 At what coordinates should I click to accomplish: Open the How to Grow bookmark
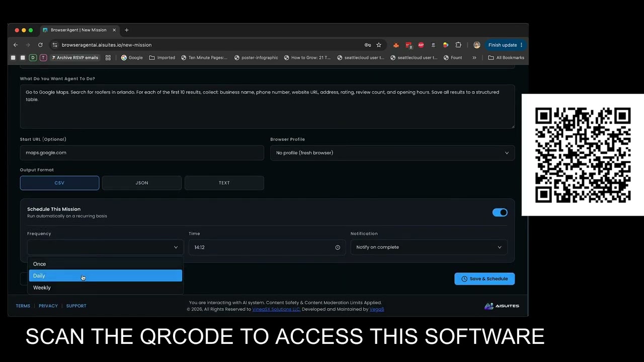coord(307,58)
